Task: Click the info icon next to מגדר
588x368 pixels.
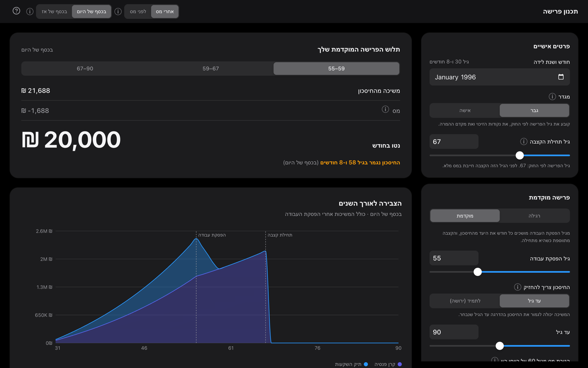Action: pos(552,96)
